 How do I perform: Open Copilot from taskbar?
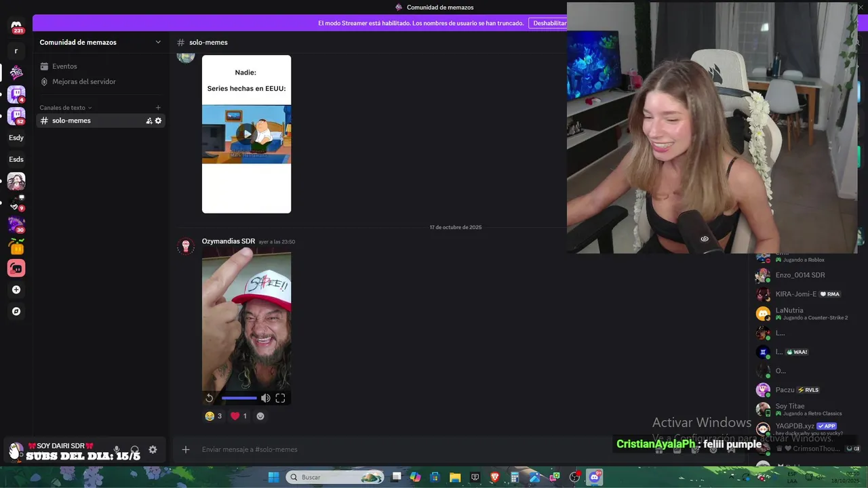[415, 477]
